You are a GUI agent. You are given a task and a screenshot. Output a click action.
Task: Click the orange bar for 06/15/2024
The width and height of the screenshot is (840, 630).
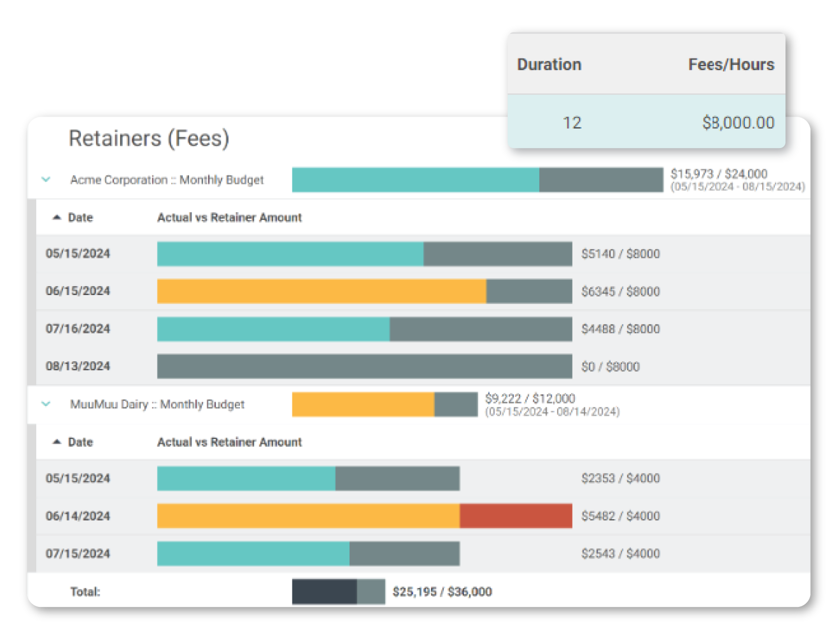(x=321, y=291)
